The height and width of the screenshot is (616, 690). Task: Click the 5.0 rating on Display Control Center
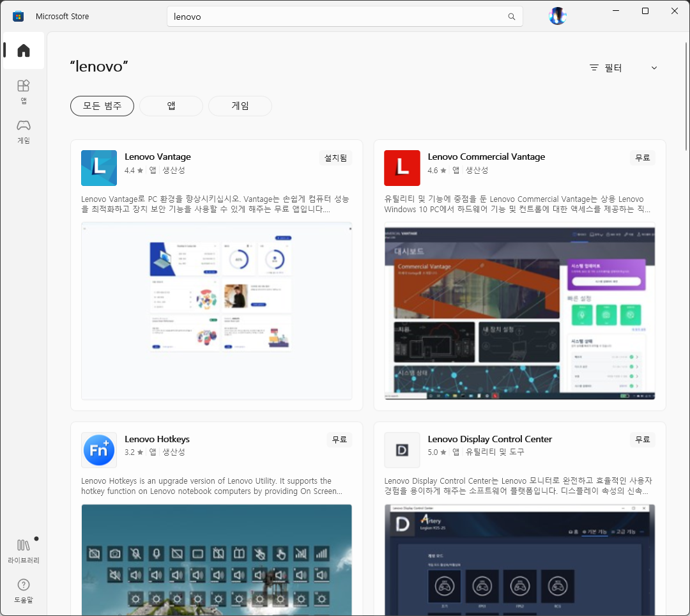(437, 452)
